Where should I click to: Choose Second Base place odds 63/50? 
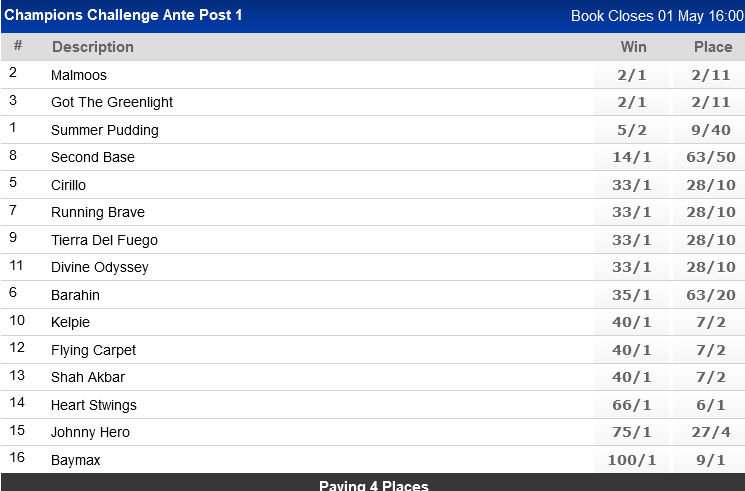(711, 157)
